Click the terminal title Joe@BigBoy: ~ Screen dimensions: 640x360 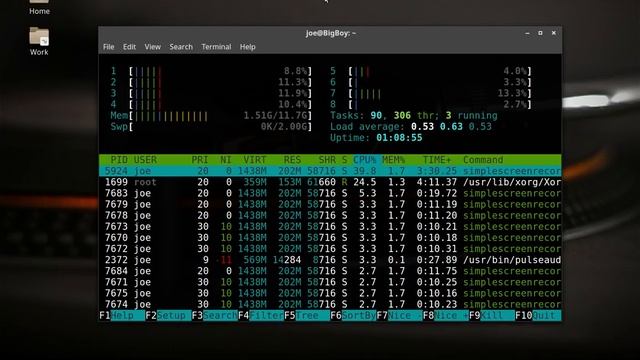(x=331, y=33)
